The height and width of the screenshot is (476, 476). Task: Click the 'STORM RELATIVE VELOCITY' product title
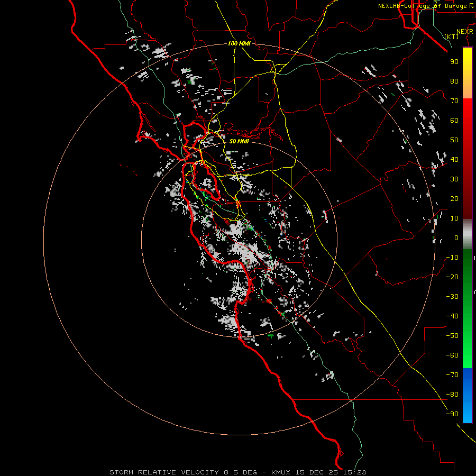164,472
